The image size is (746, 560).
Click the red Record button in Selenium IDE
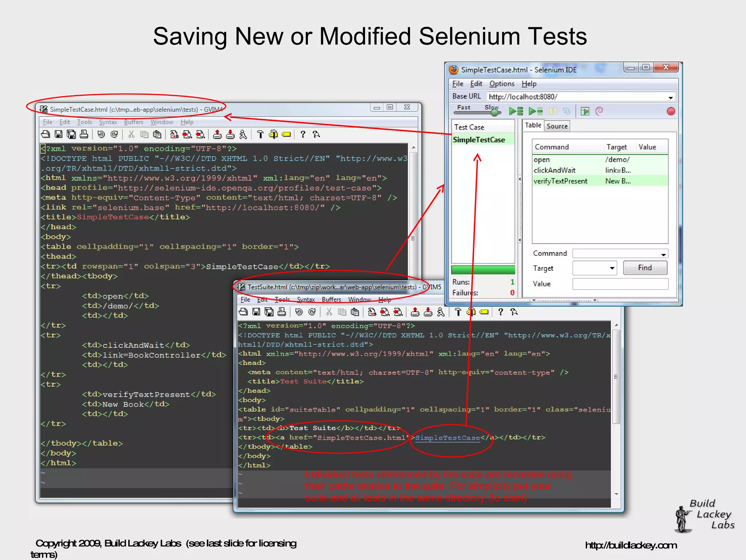click(671, 111)
